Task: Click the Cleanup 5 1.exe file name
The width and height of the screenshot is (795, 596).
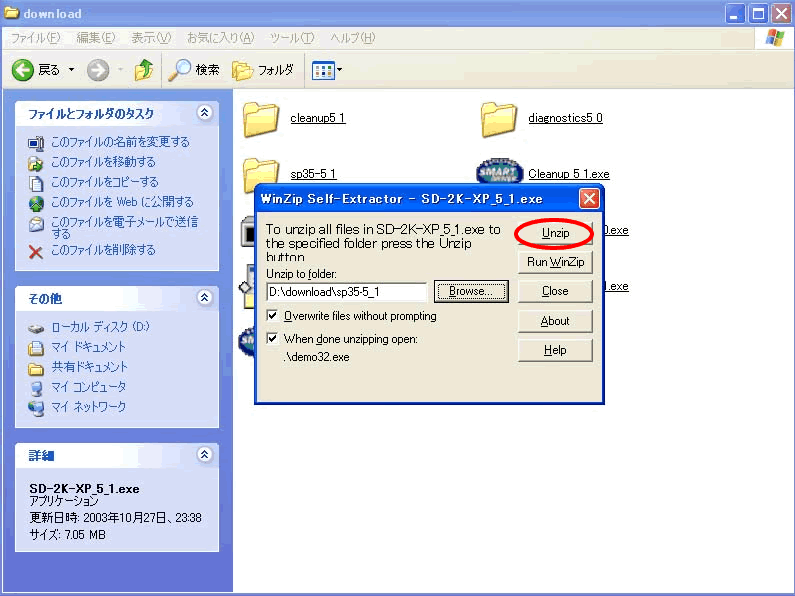Action: coord(569,174)
